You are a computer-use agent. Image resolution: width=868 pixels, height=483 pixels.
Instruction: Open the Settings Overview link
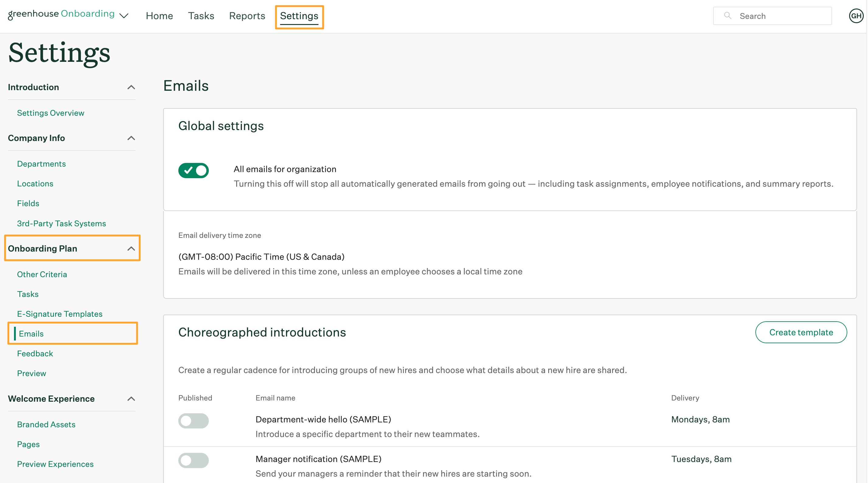coord(51,112)
